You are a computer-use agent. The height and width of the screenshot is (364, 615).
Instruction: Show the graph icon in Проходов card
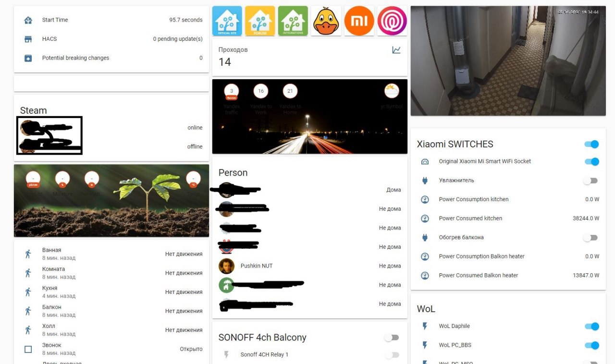pos(396,50)
